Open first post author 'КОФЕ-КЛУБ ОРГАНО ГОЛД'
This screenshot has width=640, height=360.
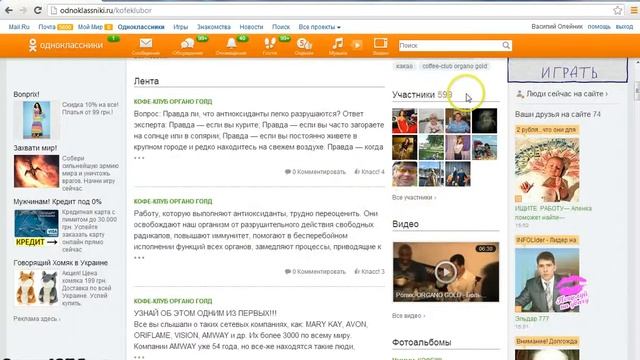tap(173, 102)
